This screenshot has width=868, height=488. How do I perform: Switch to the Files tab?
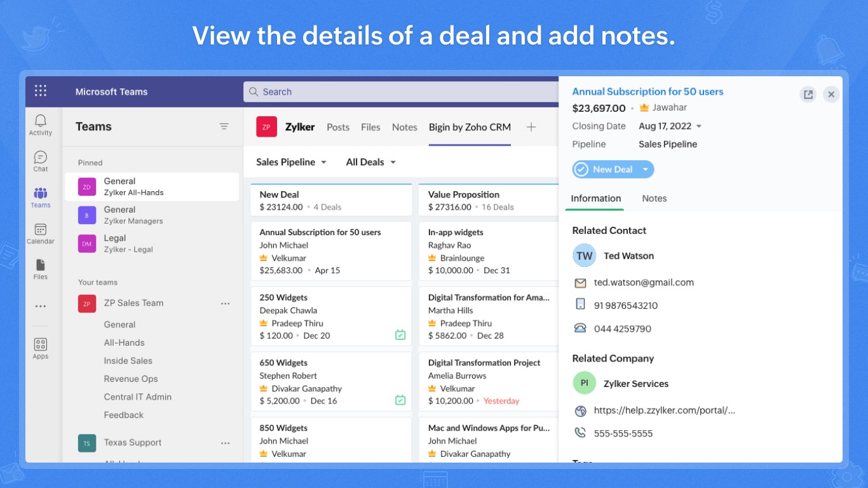(x=370, y=127)
